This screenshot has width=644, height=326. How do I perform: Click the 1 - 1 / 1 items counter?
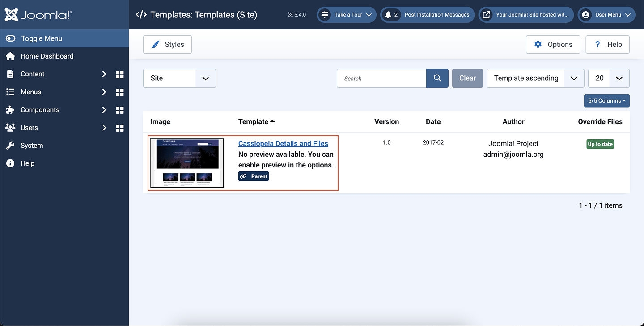point(601,205)
